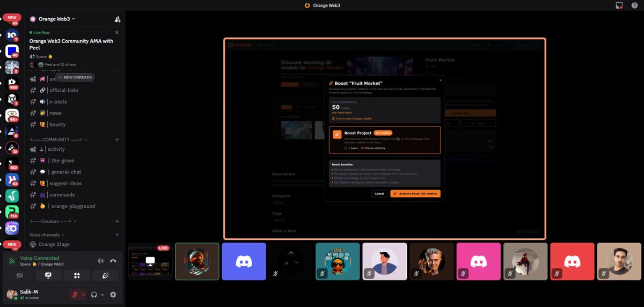The height and width of the screenshot is (307, 644).
Task: Click the share your screen button
Action: coord(48,275)
